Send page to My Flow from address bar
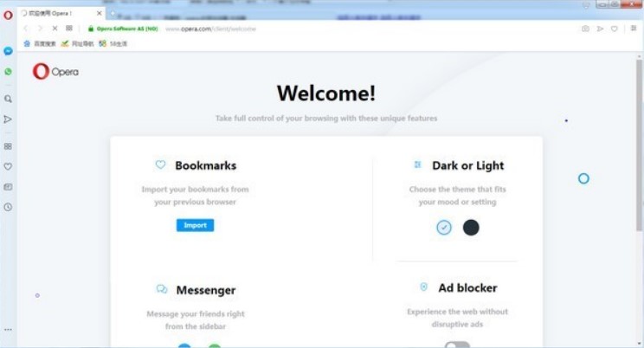The height and width of the screenshot is (348, 644). click(x=600, y=29)
